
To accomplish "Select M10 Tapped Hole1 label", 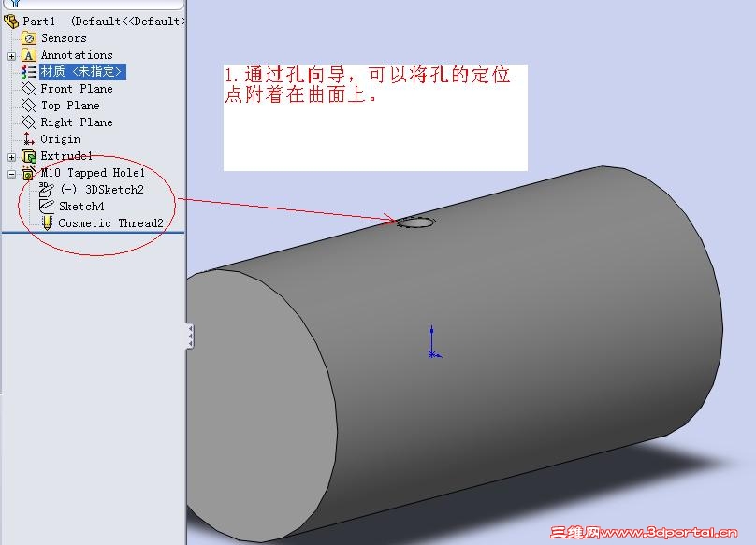I will point(93,173).
